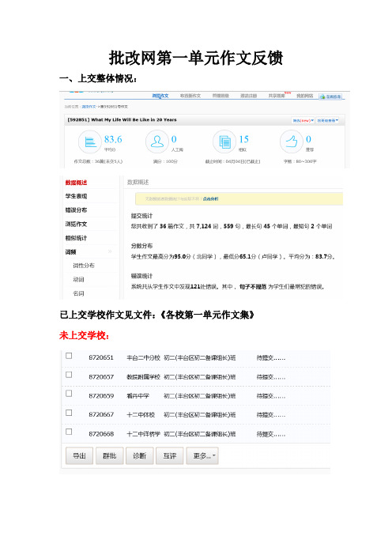The width and height of the screenshot is (392, 555).
Task: Select 学生表现 in the sidebar
Action: click(x=76, y=196)
